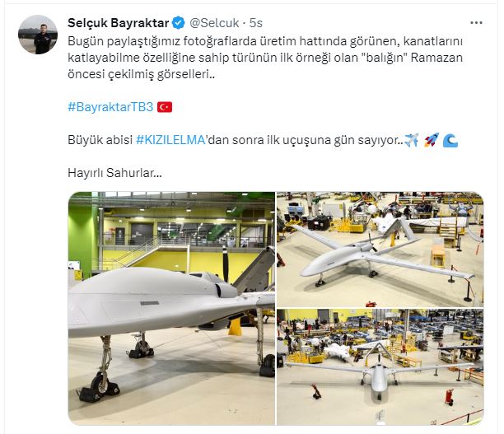The image size is (504, 434).
Task: Click the öncesi çekilmiş görselleri line
Action: [142, 74]
